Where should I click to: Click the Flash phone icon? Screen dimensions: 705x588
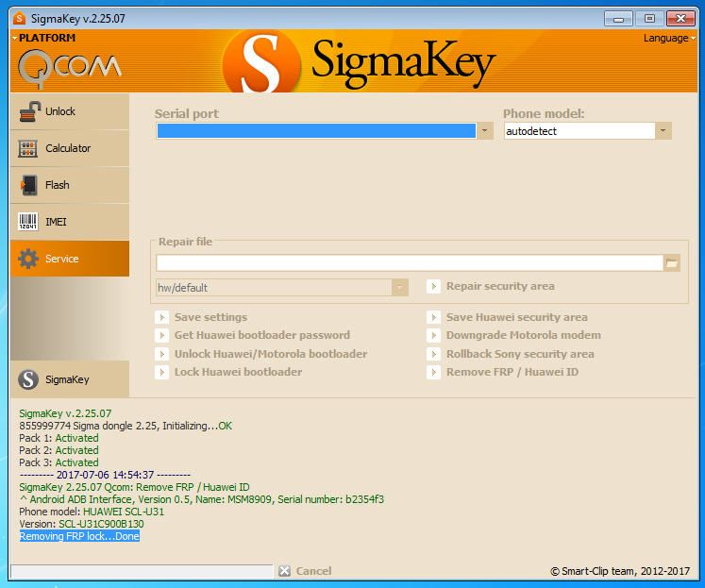click(29, 185)
